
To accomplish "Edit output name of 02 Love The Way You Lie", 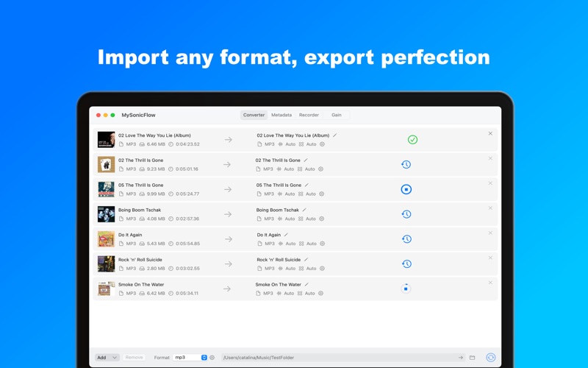I will click(x=335, y=135).
